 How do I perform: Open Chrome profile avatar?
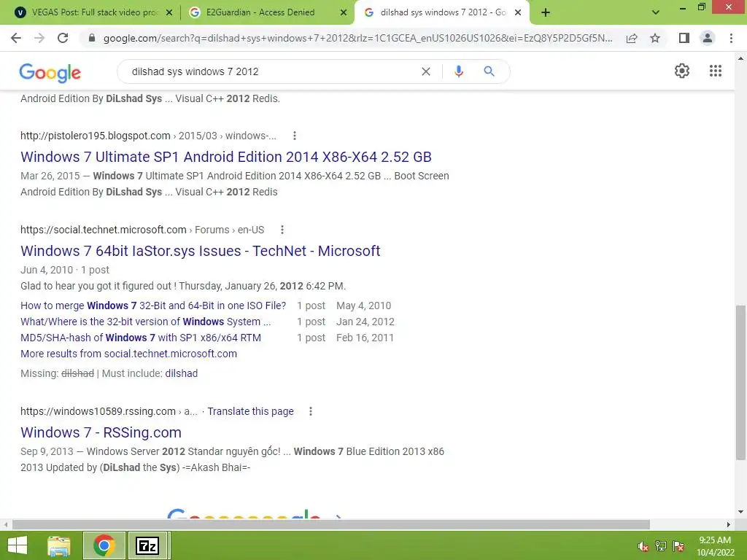(708, 38)
